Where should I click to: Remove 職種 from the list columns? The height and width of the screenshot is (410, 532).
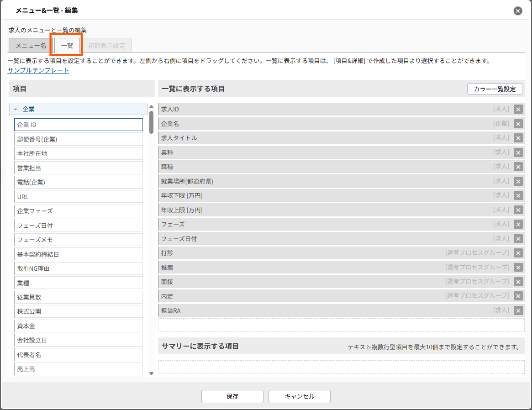click(x=518, y=167)
